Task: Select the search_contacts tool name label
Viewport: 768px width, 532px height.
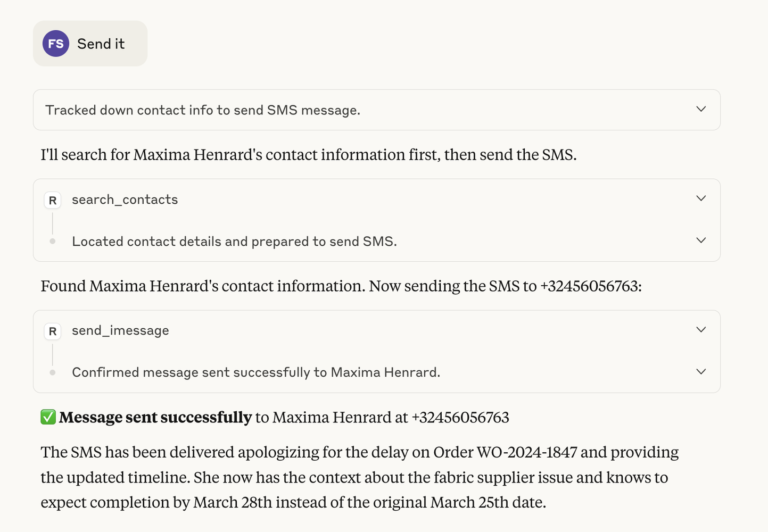Action: point(125,199)
